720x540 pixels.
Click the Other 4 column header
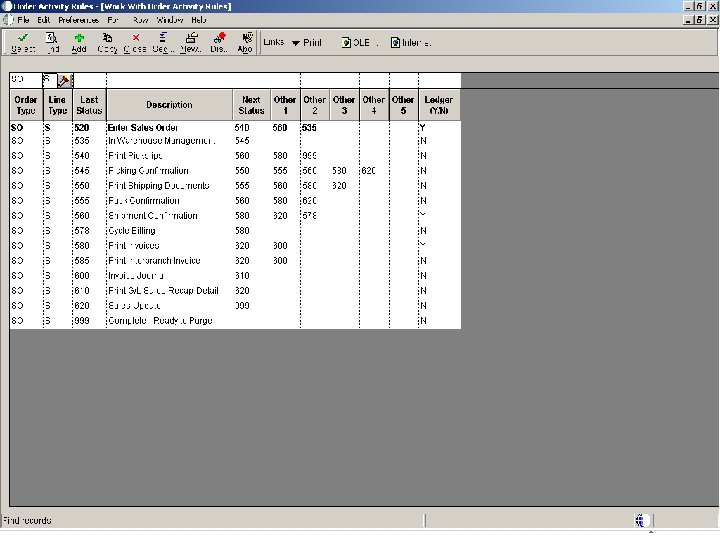pos(374,105)
